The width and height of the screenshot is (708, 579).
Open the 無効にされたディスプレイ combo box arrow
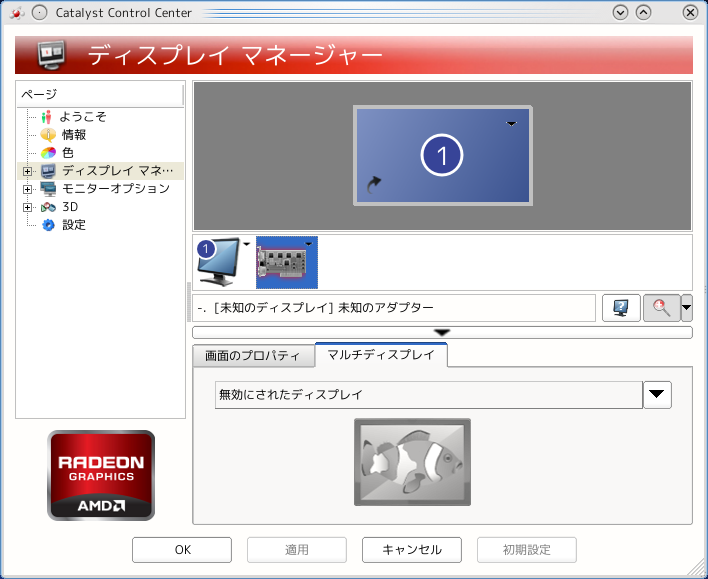[x=657, y=395]
